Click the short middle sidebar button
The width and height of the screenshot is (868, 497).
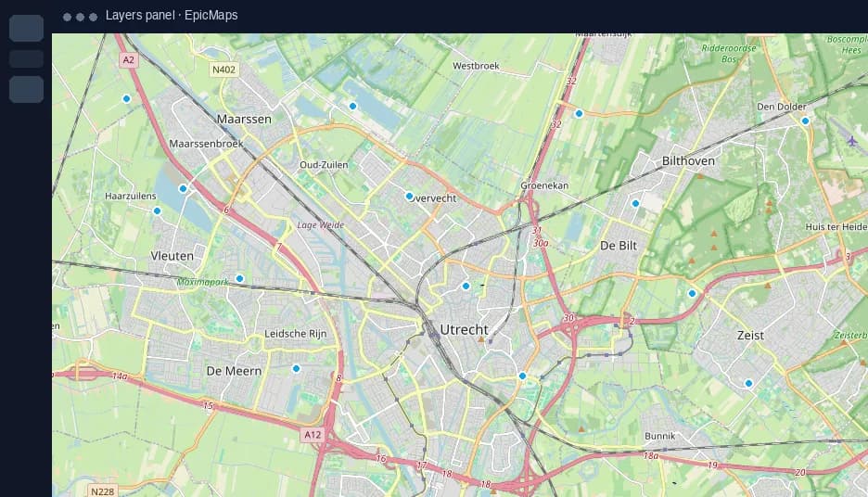27,58
